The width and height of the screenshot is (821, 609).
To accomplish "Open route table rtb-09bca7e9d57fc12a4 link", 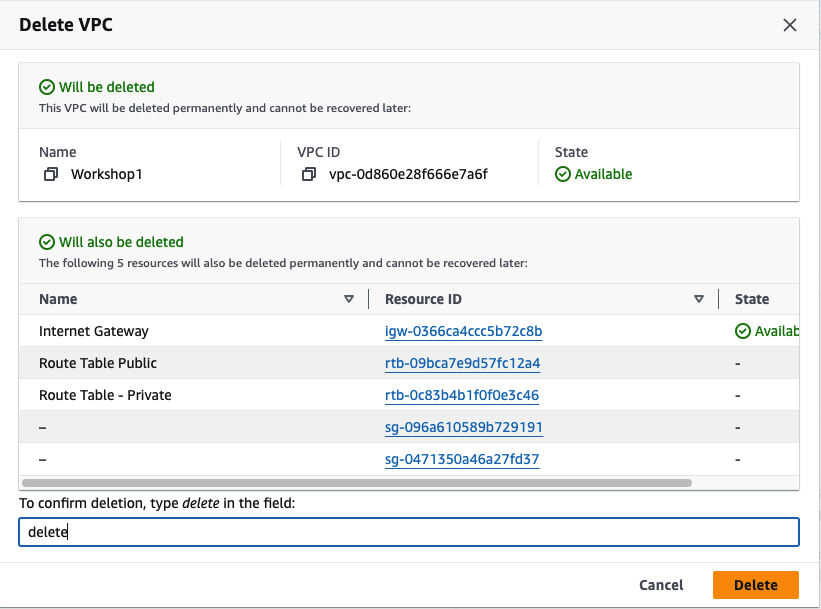I will point(462,363).
